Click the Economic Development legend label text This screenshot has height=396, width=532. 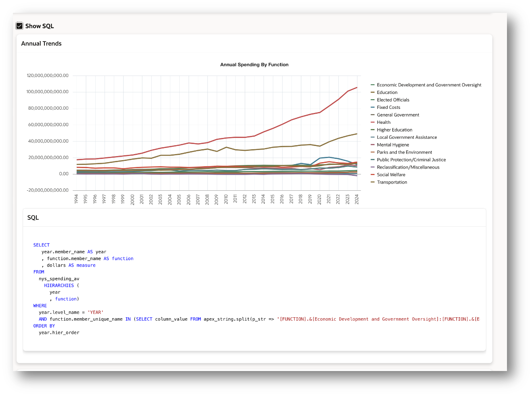click(429, 85)
